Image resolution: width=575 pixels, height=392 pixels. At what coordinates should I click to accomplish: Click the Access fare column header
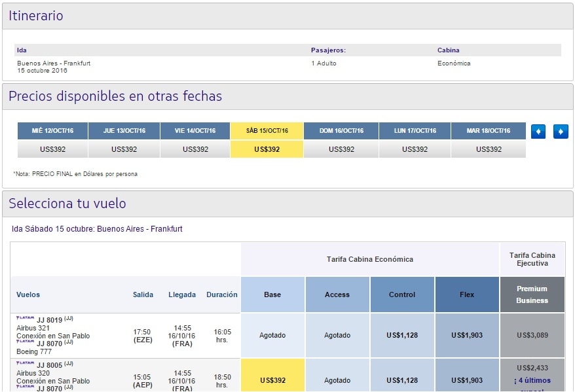click(337, 294)
